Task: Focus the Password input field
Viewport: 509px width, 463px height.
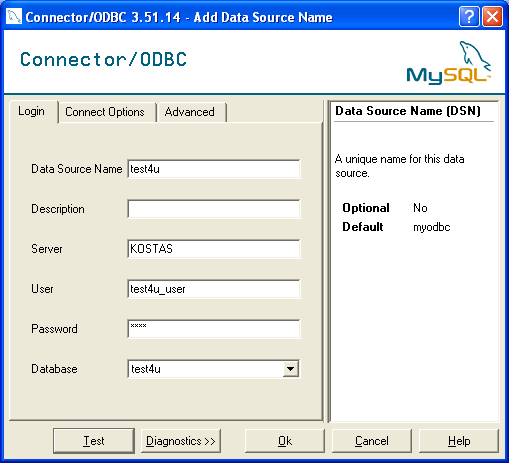Action: coord(214,329)
